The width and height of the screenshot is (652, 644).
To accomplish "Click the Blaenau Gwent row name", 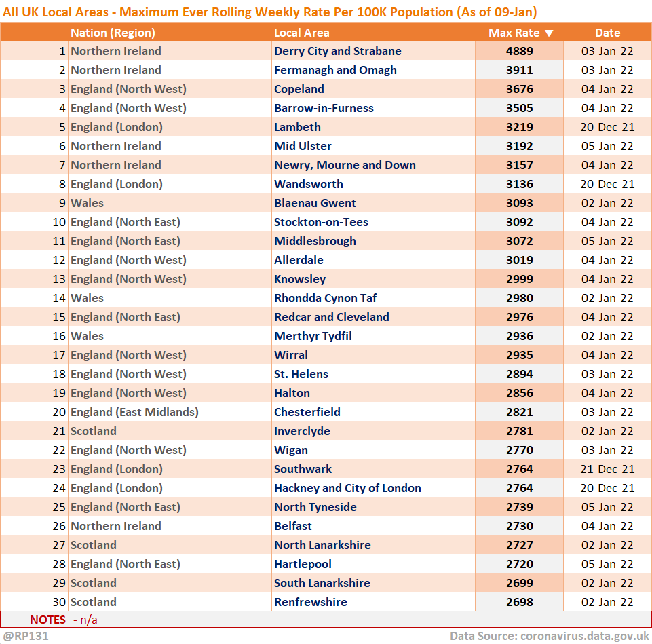I will pos(315,203).
